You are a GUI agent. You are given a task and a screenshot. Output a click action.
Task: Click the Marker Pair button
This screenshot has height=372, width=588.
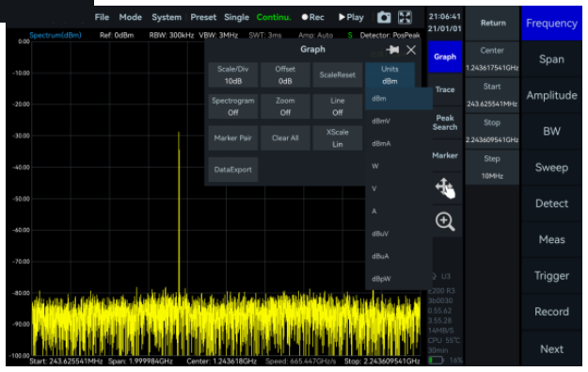[233, 138]
